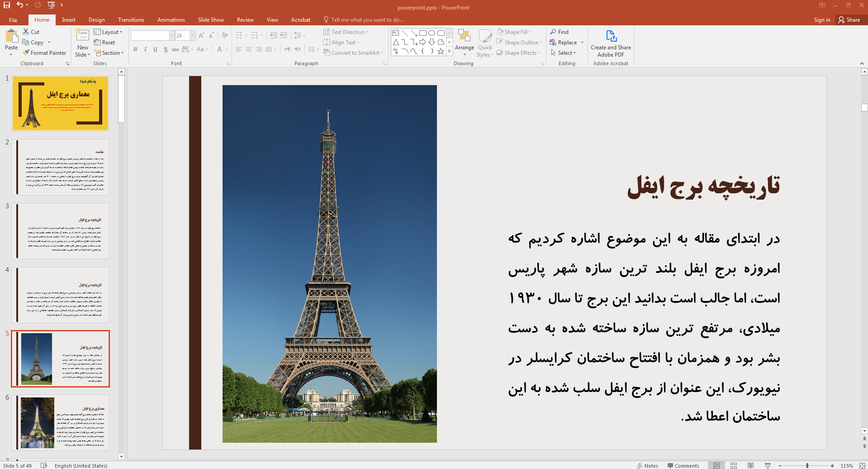Decrease font size with the small A icon
868x469 pixels.
pyautogui.click(x=211, y=35)
